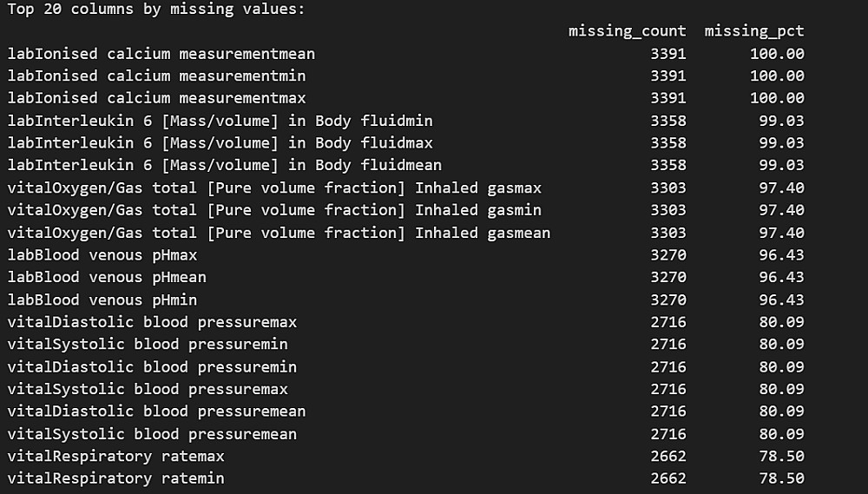Click the missing_count column header
This screenshot has height=494, width=868.
point(627,31)
